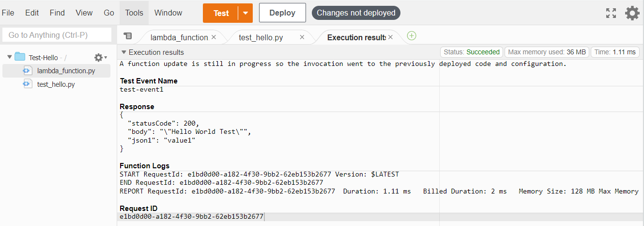Open the editor settings gear
This screenshot has width=644, height=226.
click(632, 13)
